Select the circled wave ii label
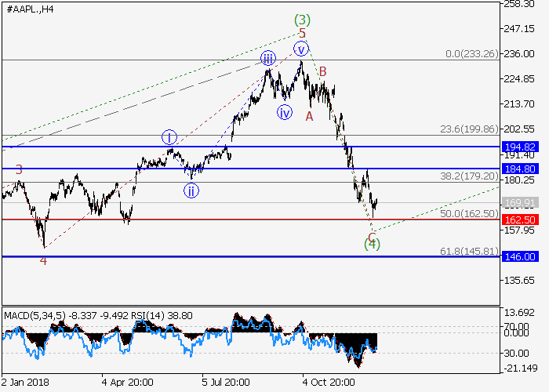The image size is (549, 392). tap(191, 189)
